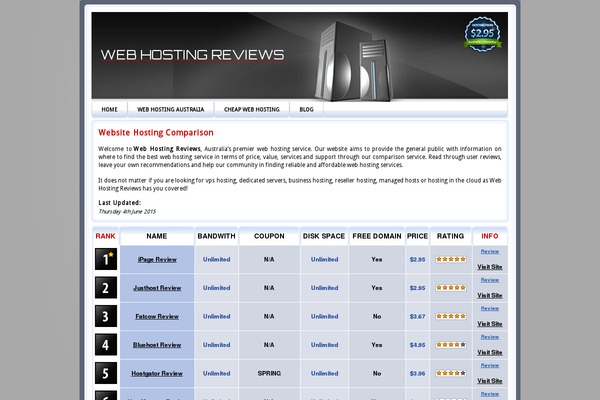Click the DISK SPACE column header

(324, 236)
